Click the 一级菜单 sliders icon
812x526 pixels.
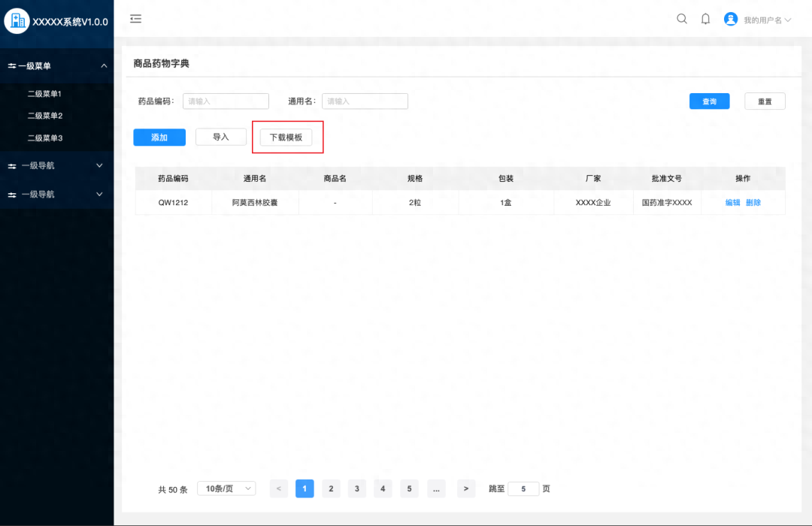tap(12, 66)
